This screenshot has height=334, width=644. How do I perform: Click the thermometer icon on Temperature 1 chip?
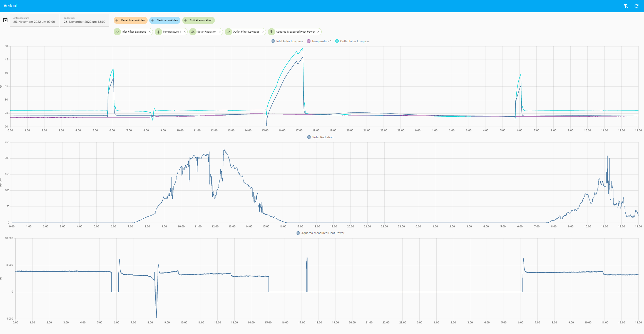158,32
